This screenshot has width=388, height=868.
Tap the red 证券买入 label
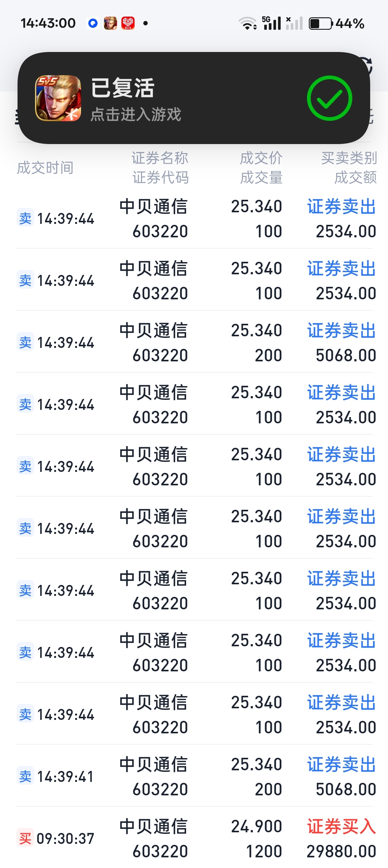pos(341,826)
